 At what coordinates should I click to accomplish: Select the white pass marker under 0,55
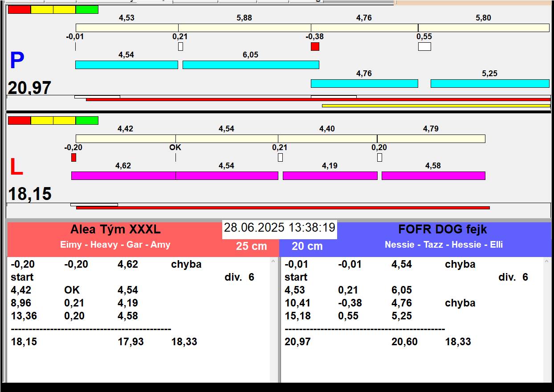click(424, 46)
